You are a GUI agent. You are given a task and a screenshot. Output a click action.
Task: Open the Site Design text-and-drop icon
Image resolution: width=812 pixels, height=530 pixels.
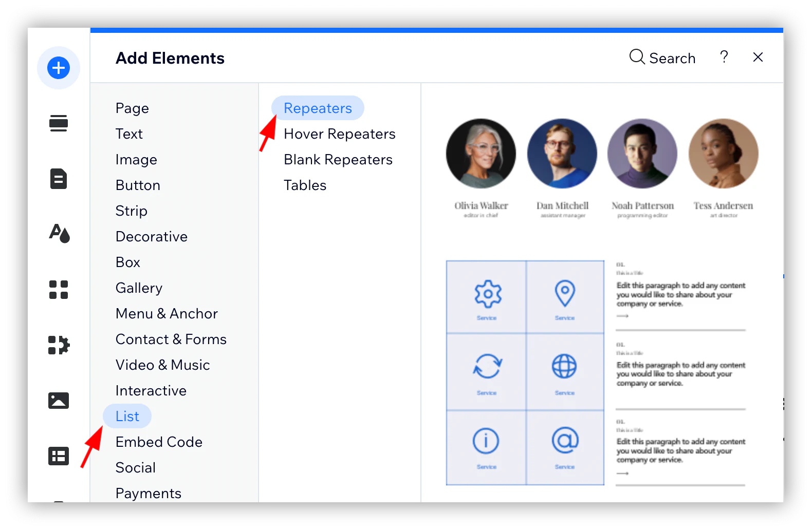[59, 234]
